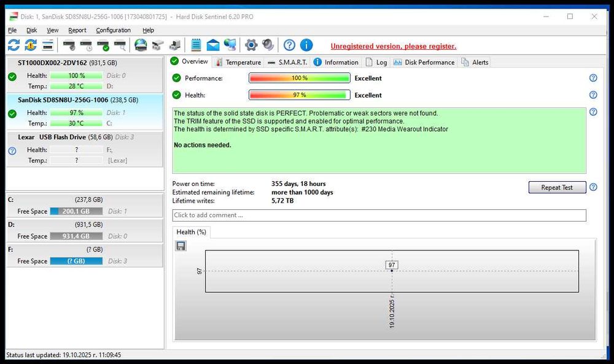The height and width of the screenshot is (364, 614).
Task: Click the save floppy icon on Health graph
Action: tap(181, 246)
